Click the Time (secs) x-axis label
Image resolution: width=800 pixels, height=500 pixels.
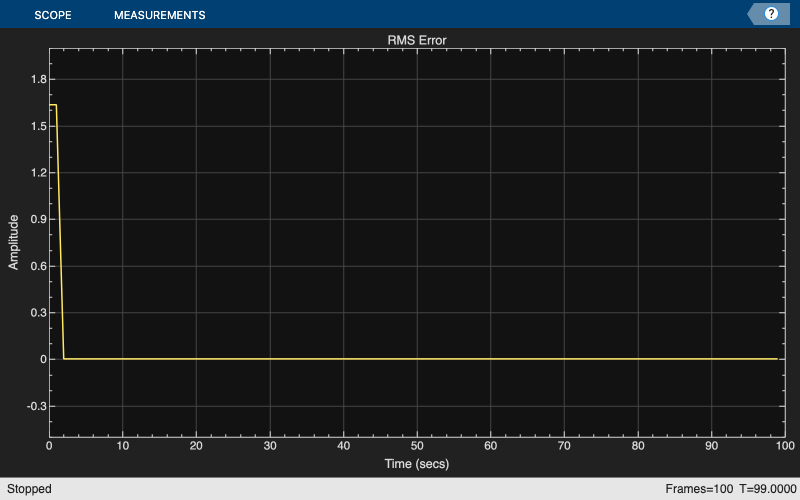tap(417, 464)
